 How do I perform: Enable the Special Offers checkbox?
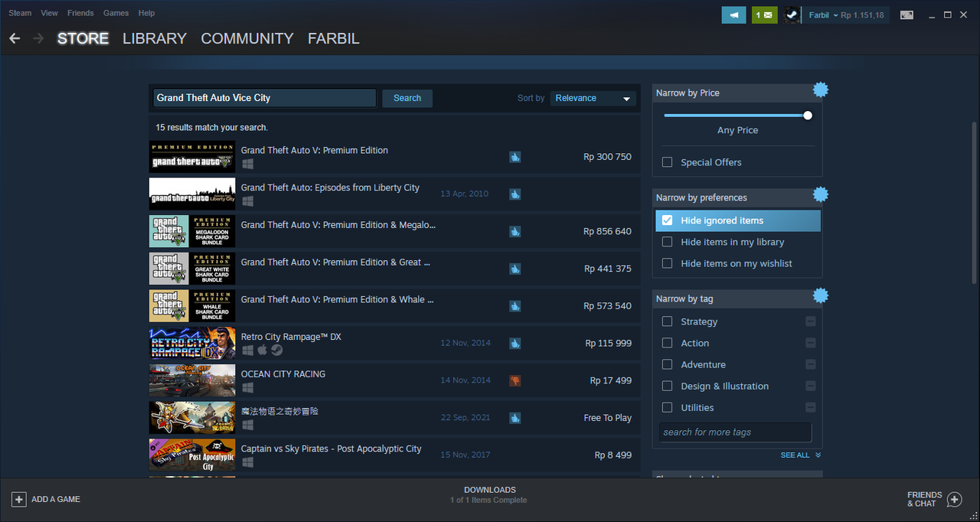[x=667, y=162]
